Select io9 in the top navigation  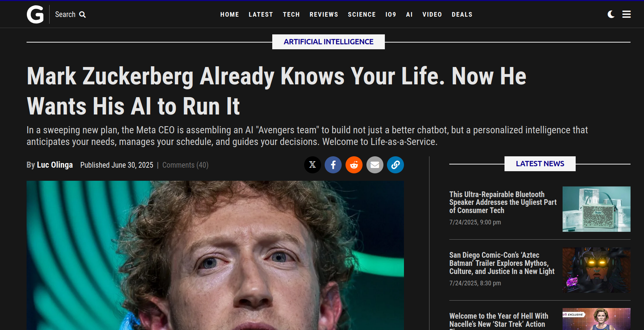391,15
